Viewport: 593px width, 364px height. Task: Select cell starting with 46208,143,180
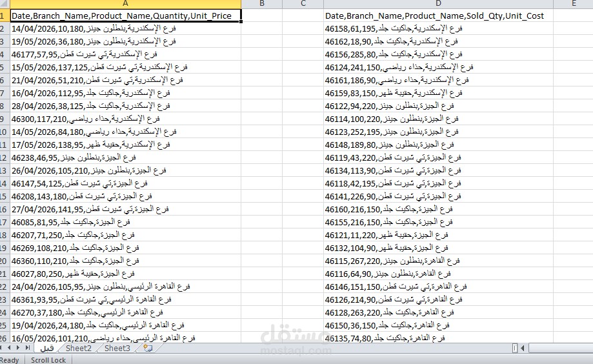pos(125,196)
